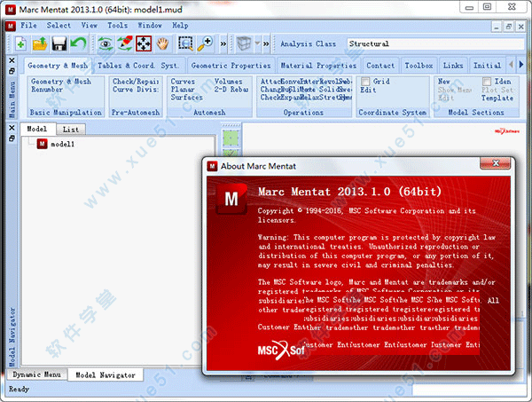Click the Volumes automesh button

pos(229,82)
